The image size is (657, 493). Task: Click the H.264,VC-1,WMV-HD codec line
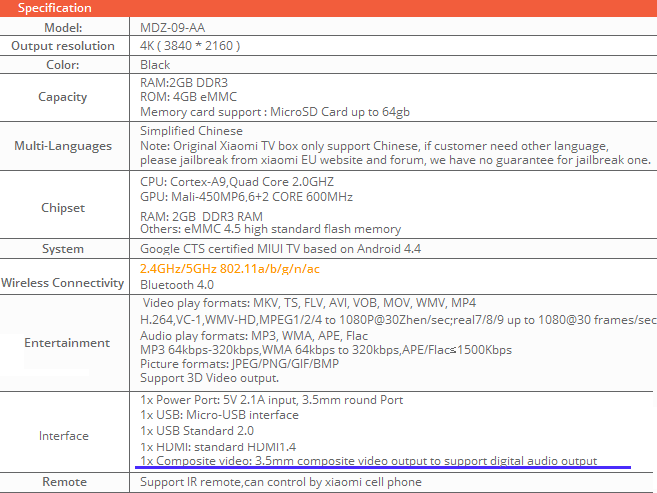pos(398,320)
